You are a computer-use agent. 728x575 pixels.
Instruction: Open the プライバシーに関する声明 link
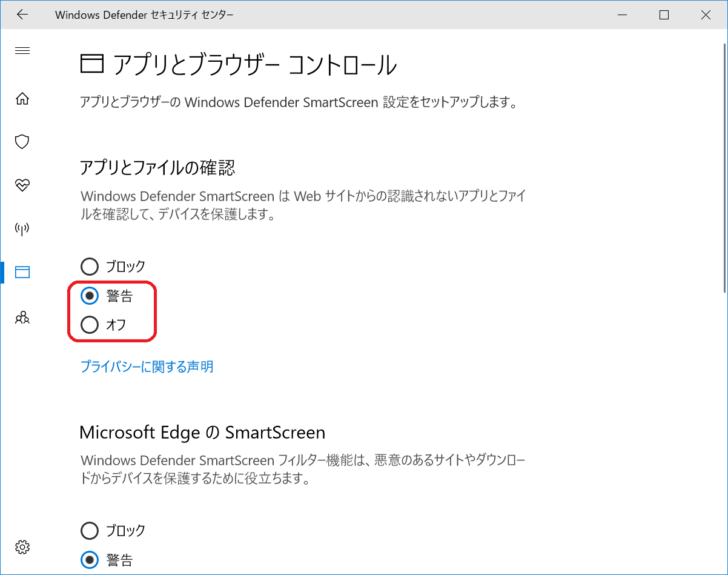coord(147,367)
